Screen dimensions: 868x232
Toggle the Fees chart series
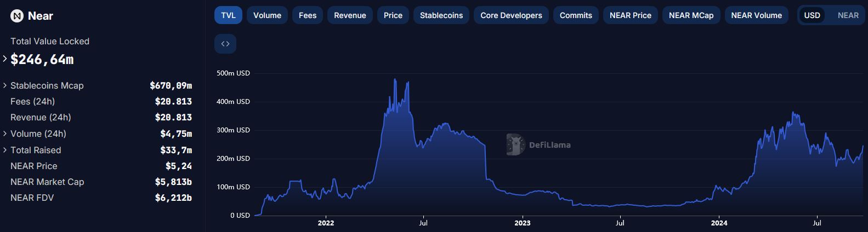click(x=308, y=15)
